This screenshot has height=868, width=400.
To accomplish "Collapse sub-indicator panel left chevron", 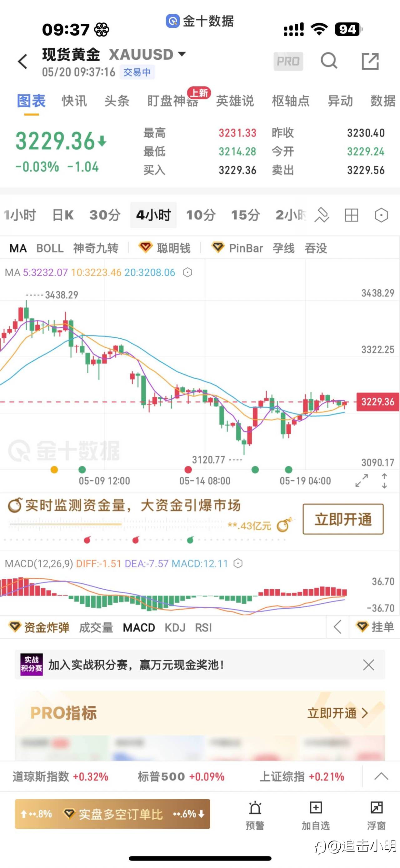I will point(337,627).
